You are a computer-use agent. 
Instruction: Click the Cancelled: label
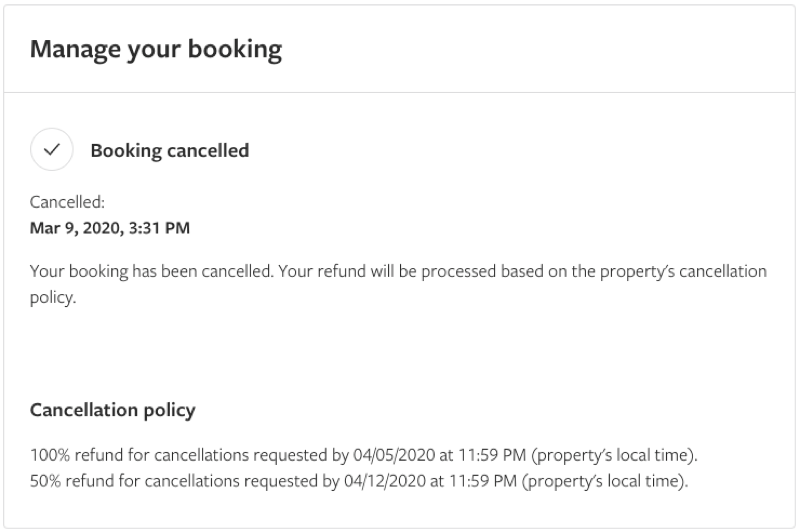(x=67, y=202)
